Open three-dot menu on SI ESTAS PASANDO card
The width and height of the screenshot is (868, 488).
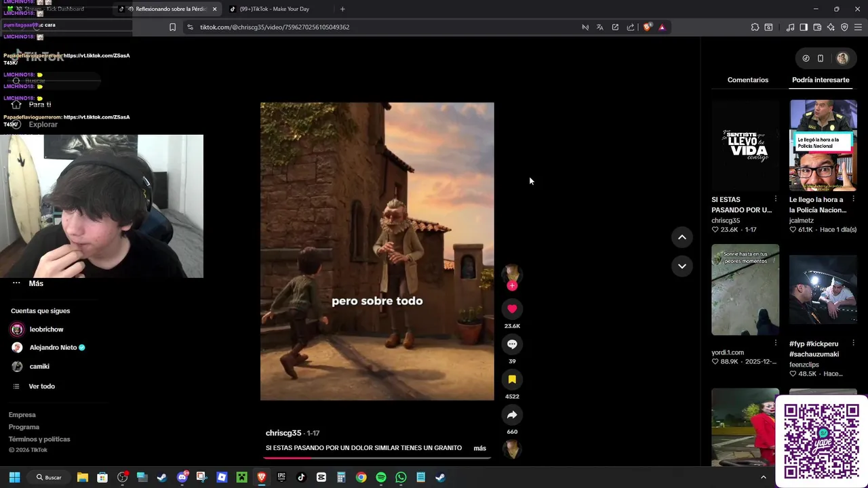[x=776, y=199]
